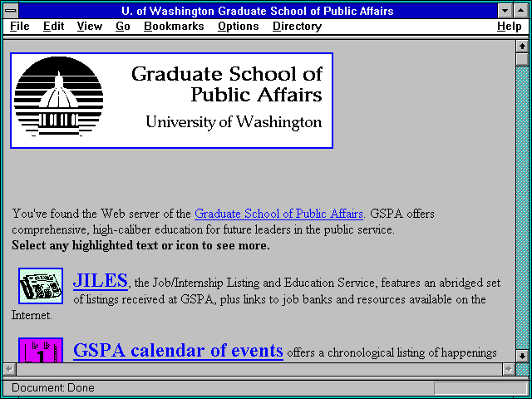532x399 pixels.
Task: Follow the Graduate School of Public Affairs link
Action: [x=278, y=214]
